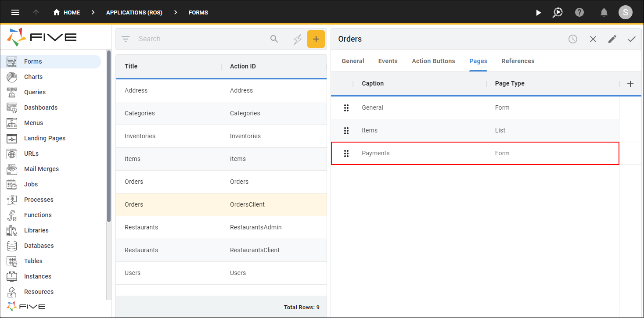Click the filter icon in the search bar
The width and height of the screenshot is (644, 318).
coord(126,39)
